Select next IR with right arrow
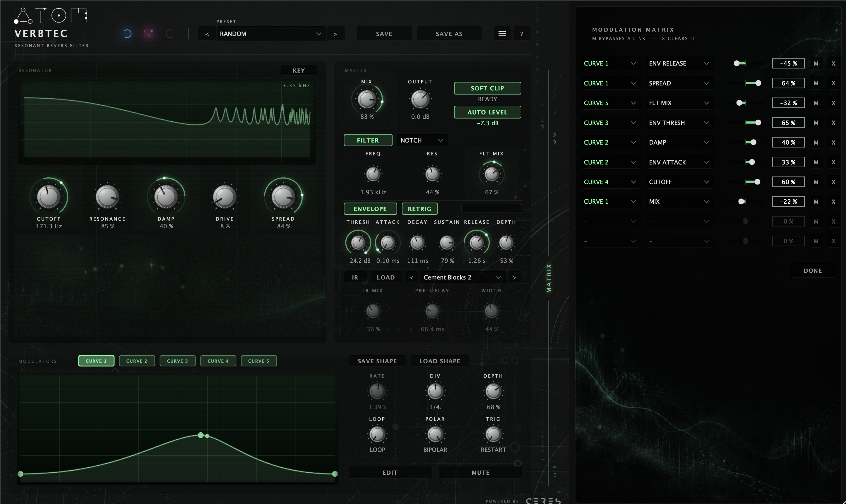 (515, 277)
